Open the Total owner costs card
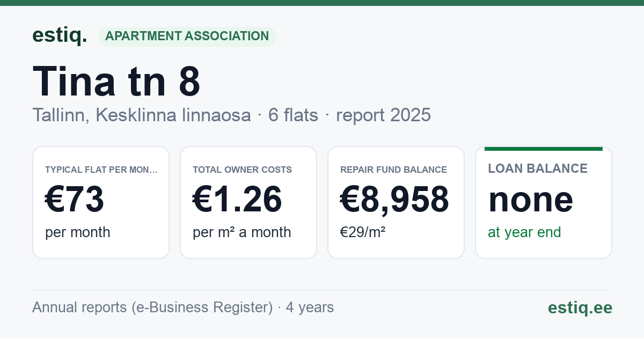Screen dimensions: 644x338 [248, 202]
